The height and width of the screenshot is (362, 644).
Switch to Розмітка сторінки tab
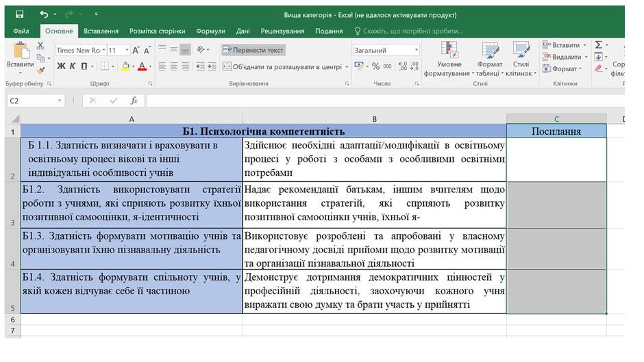click(x=158, y=31)
